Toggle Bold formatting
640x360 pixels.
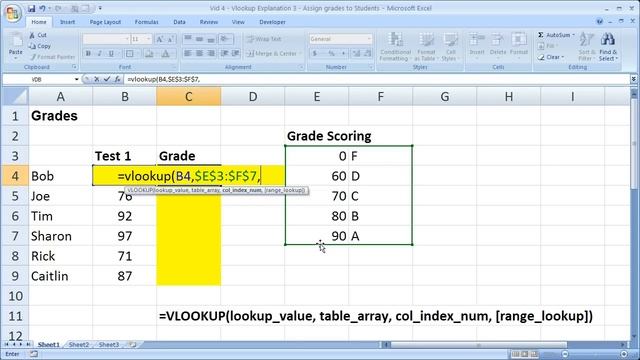pyautogui.click(x=88, y=53)
